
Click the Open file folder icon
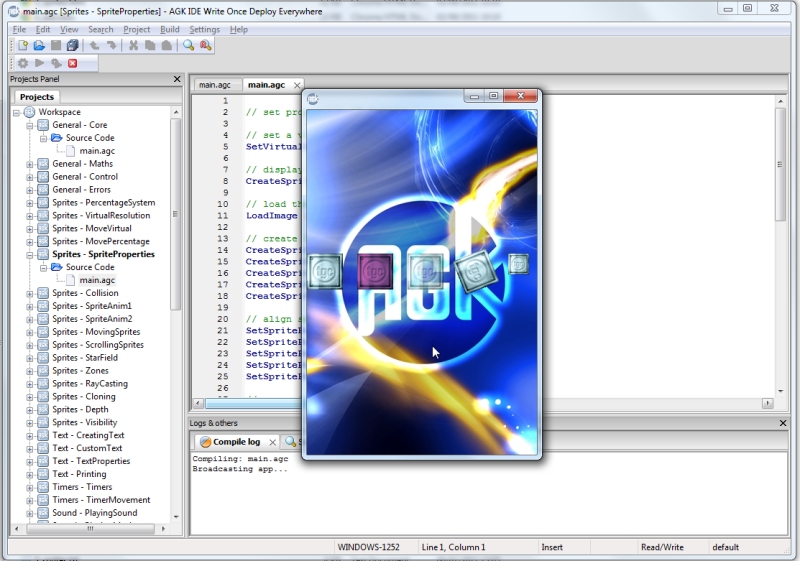39,45
